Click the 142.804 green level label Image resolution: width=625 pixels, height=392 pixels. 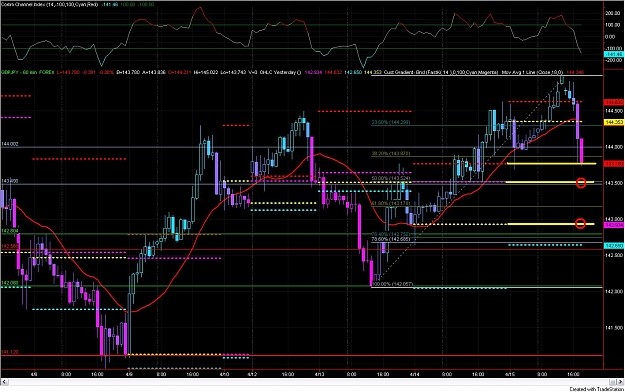coord(10,231)
